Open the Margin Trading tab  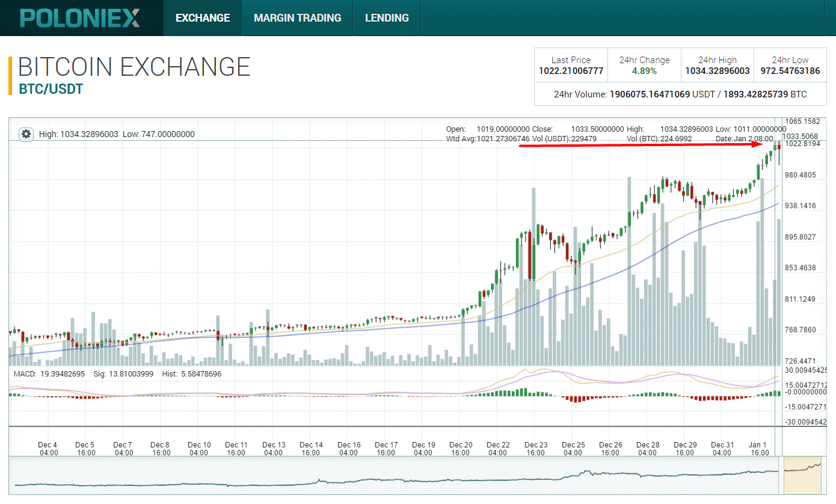297,18
